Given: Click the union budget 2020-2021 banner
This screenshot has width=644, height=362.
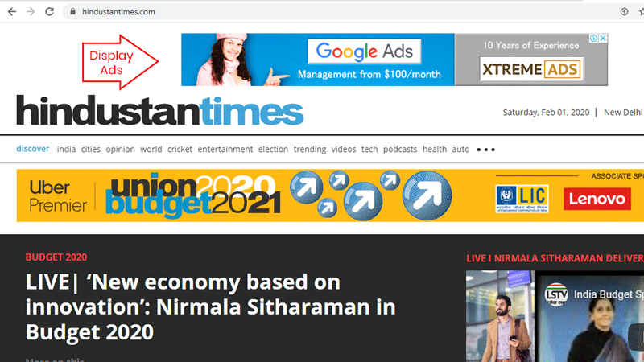Looking at the screenshot, I should click(193, 195).
